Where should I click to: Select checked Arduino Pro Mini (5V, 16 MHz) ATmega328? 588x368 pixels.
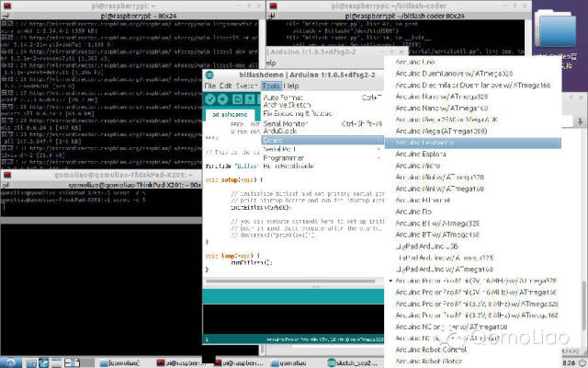coord(473,281)
